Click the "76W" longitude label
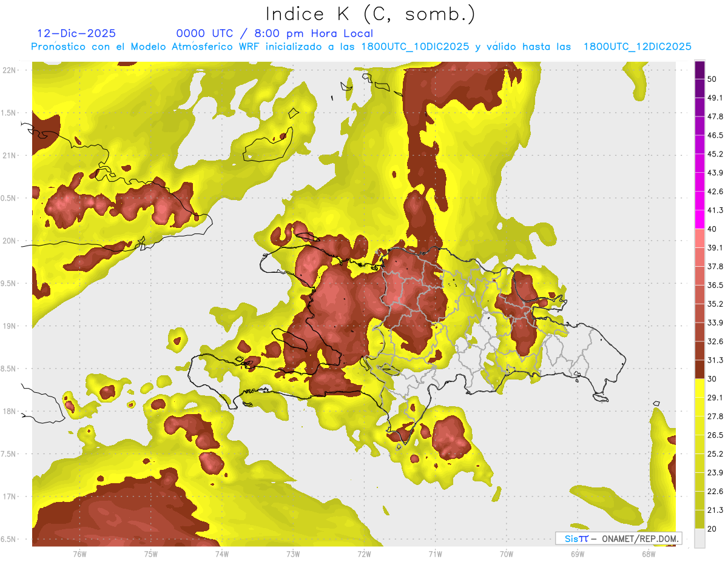Viewport: 728px width, 562px height. (x=79, y=554)
